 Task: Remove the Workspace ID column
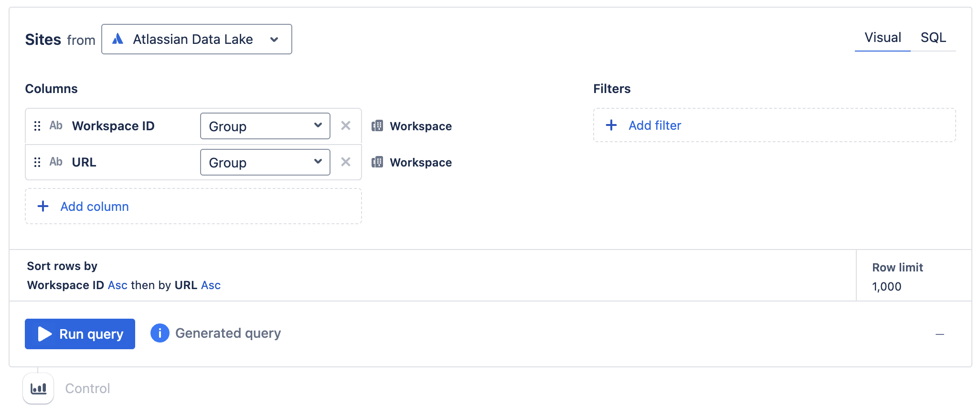[x=346, y=125]
